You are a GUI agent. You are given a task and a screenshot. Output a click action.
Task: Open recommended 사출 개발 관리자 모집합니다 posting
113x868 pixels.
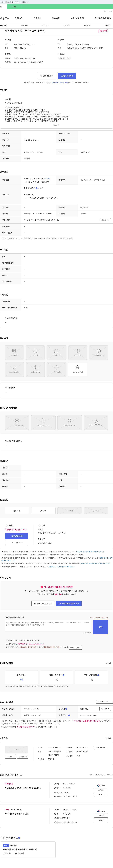[20, 849]
